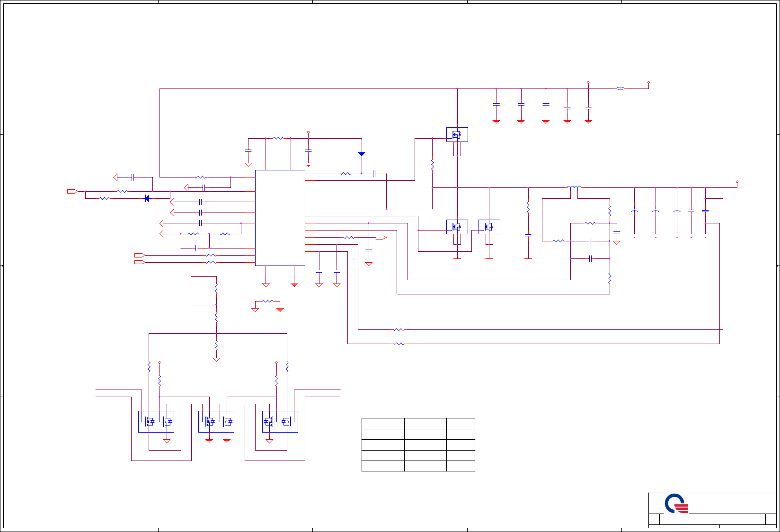780x532 pixels.
Task: Select the bow-tie jumper on the input rail
Action: pyautogui.click(x=620, y=89)
